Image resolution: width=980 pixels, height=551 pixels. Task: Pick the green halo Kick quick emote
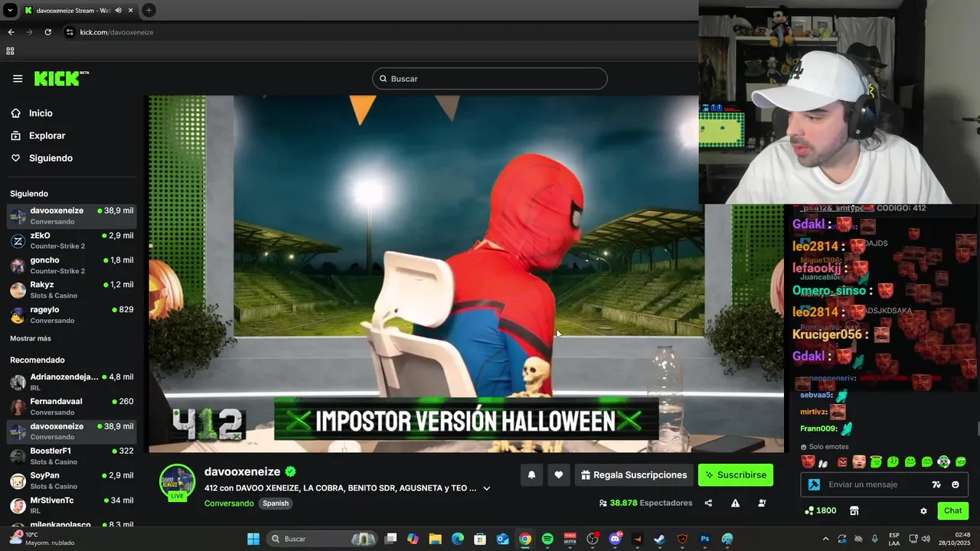876,461
